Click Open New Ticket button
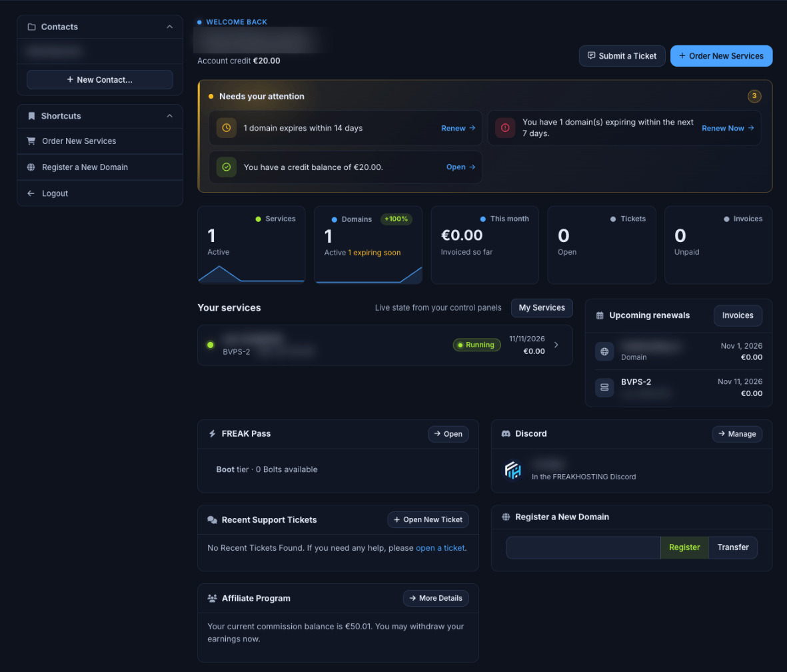 pyautogui.click(x=428, y=520)
